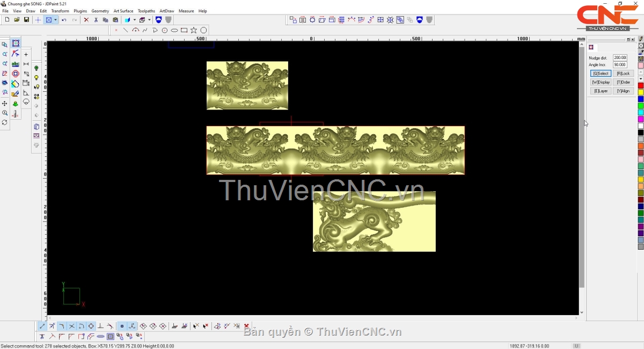Image resolution: width=644 pixels, height=349 pixels.
Task: Click the scissors cut icon
Action: [x=96, y=20]
